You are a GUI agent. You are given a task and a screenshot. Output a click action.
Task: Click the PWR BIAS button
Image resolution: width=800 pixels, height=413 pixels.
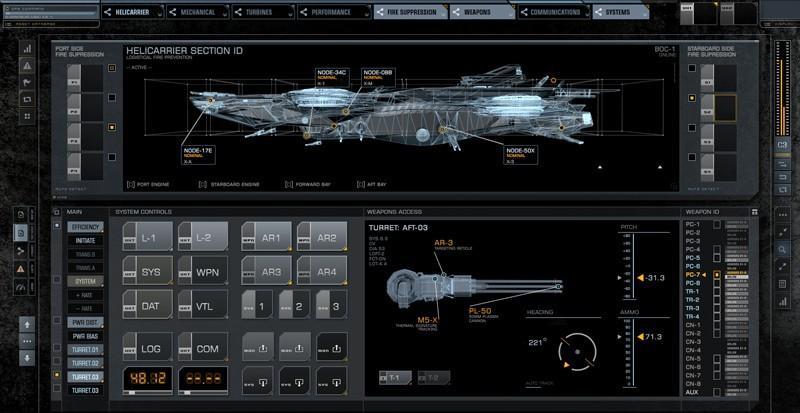click(85, 336)
